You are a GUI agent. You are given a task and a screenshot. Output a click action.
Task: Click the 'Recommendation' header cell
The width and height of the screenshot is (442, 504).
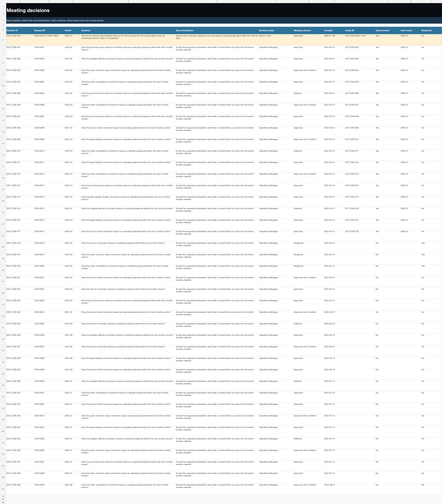[217, 31]
